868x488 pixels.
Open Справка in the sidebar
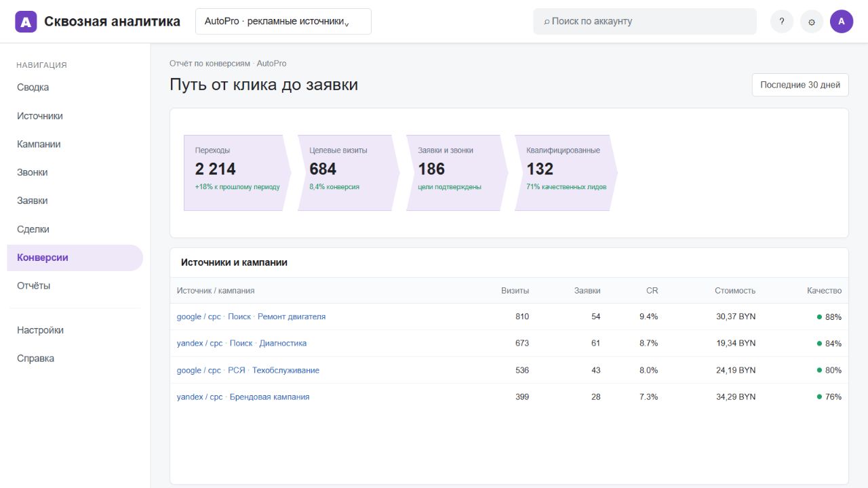click(75, 359)
